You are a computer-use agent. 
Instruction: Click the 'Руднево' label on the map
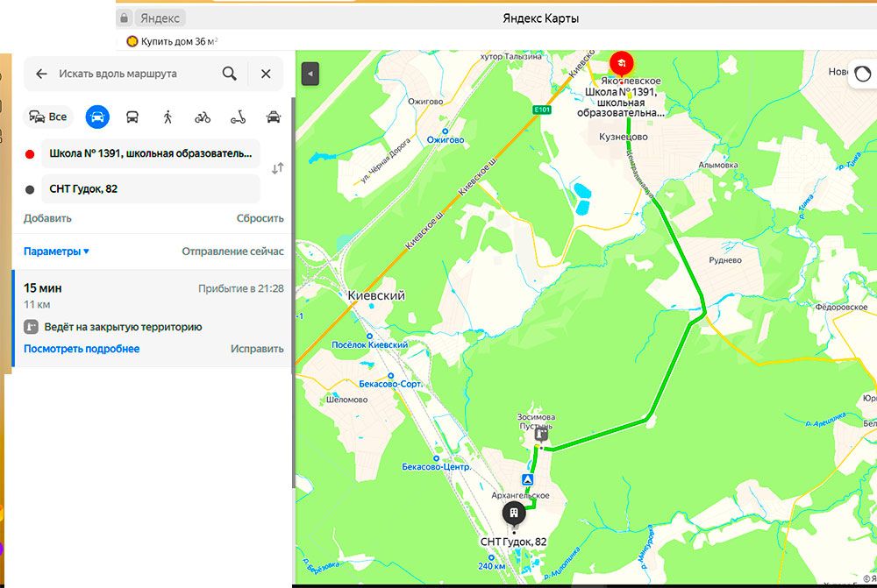(725, 260)
